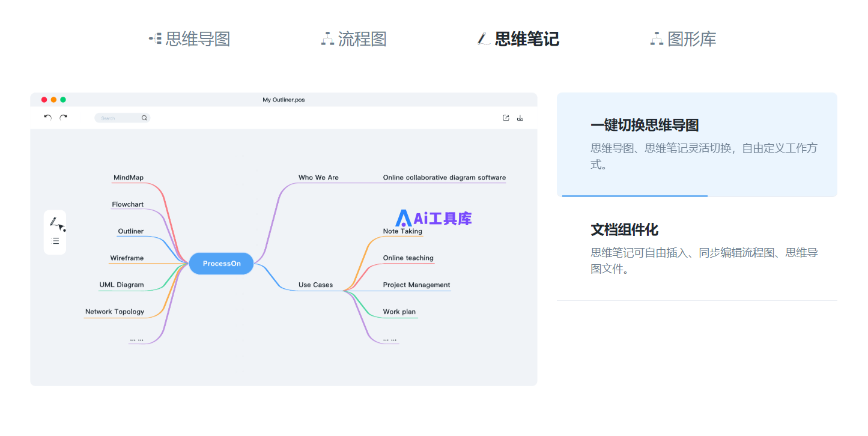Switch to outline list view icon
The height and width of the screenshot is (436, 868).
point(56,241)
